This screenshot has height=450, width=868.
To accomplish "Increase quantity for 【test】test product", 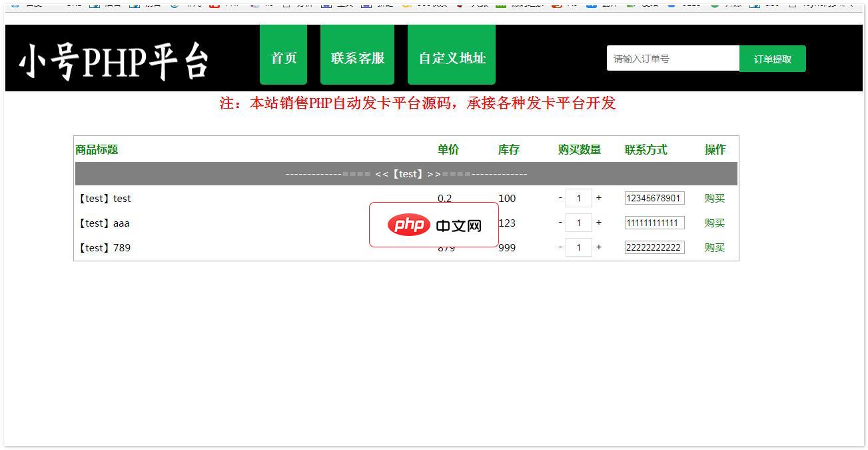I will (598, 197).
